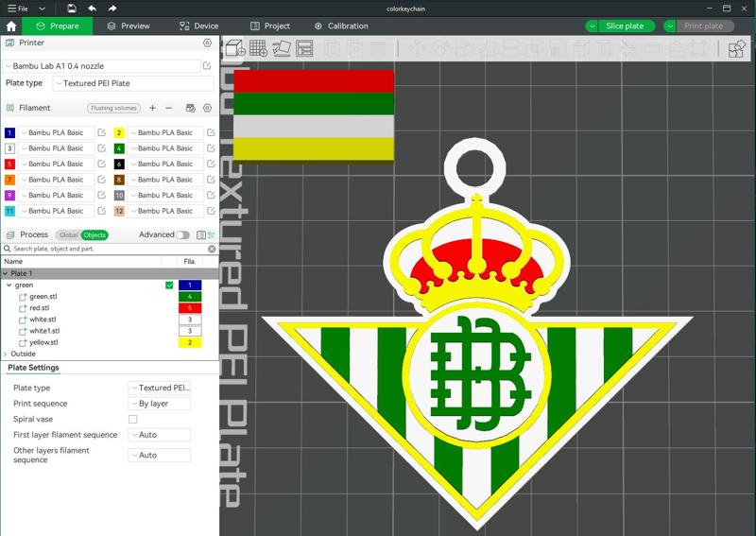Open filament settings gear icon
Viewport: 756px width, 536px height.
[x=207, y=108]
